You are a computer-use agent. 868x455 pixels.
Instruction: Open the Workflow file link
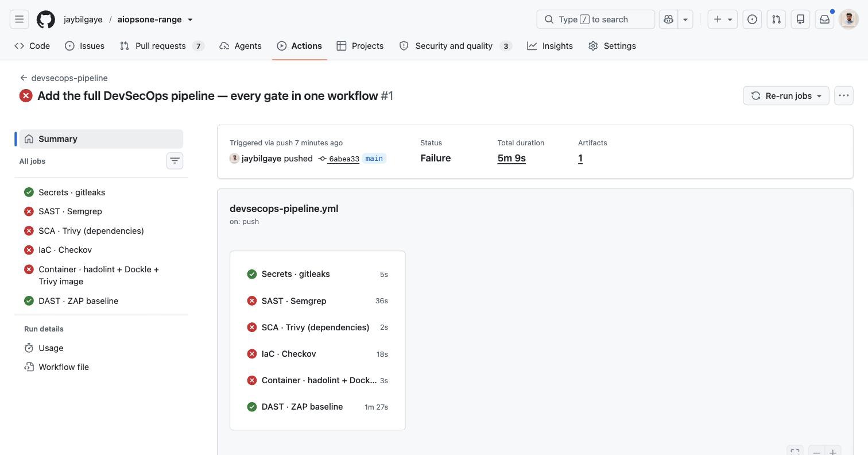(101, 367)
